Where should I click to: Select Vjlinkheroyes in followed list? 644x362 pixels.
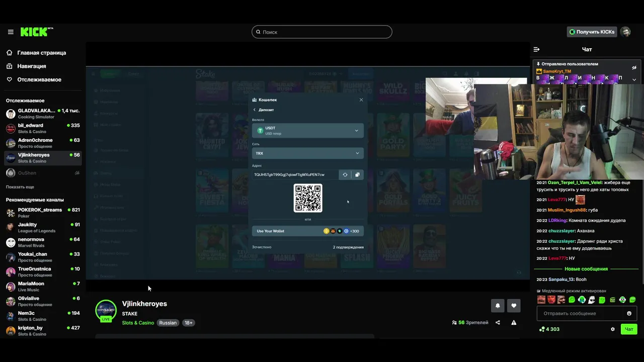43,158
